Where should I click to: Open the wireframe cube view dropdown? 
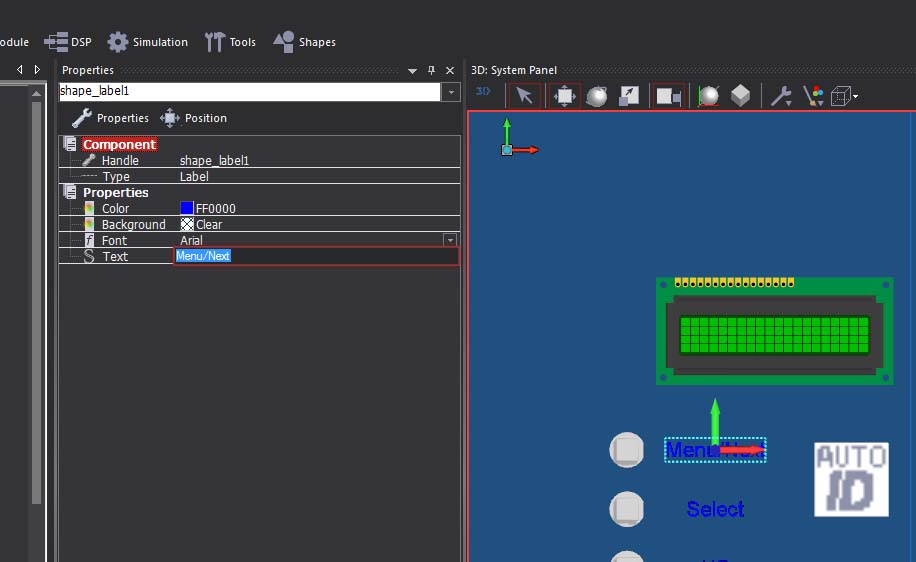point(844,96)
